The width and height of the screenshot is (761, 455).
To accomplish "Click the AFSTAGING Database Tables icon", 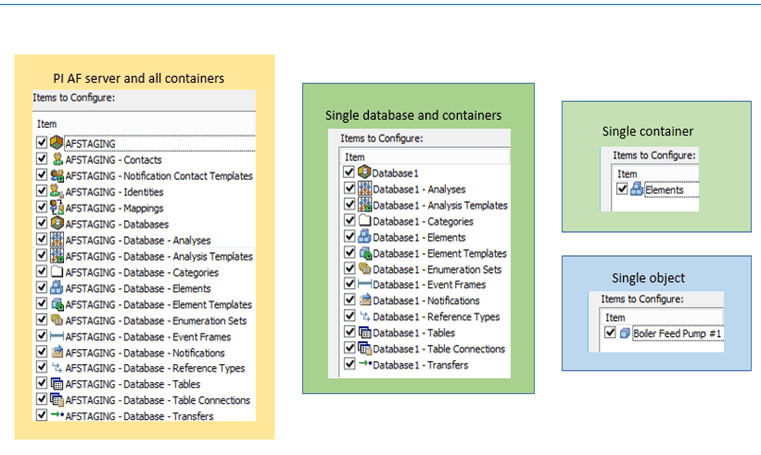I will 57,383.
